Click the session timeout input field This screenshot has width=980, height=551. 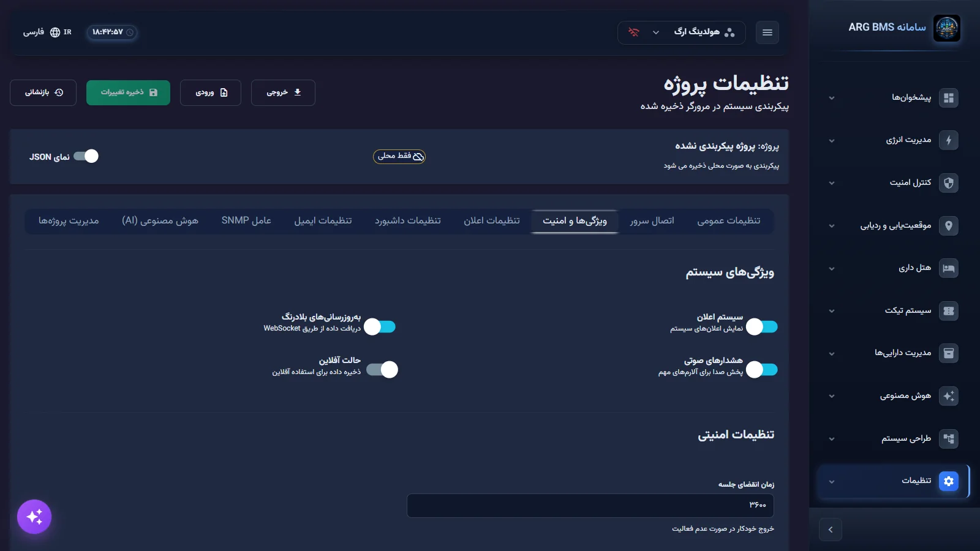tap(590, 506)
